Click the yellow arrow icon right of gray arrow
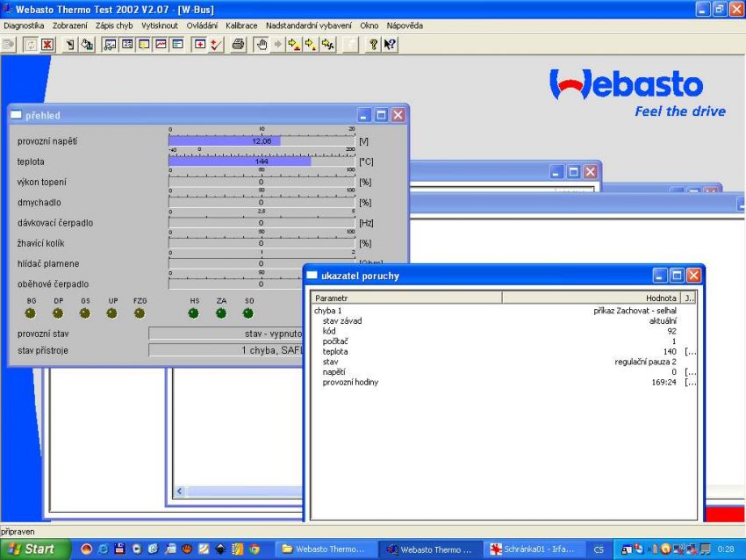The width and height of the screenshot is (746, 560). point(294,45)
